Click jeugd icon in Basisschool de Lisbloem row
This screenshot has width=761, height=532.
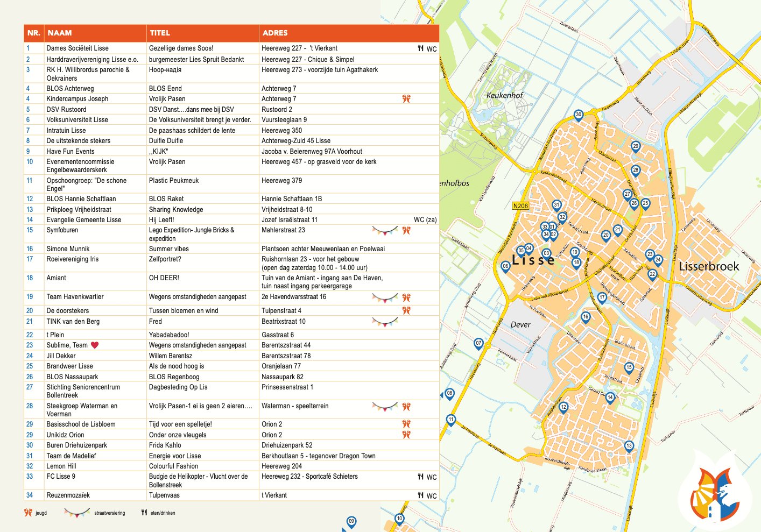[x=406, y=424]
